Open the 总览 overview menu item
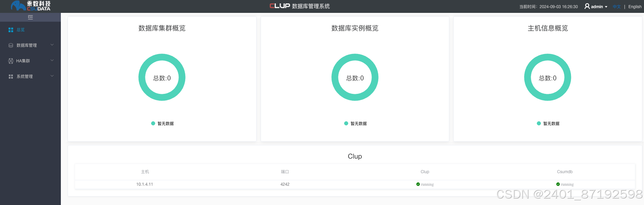The height and width of the screenshot is (205, 644). click(30, 30)
